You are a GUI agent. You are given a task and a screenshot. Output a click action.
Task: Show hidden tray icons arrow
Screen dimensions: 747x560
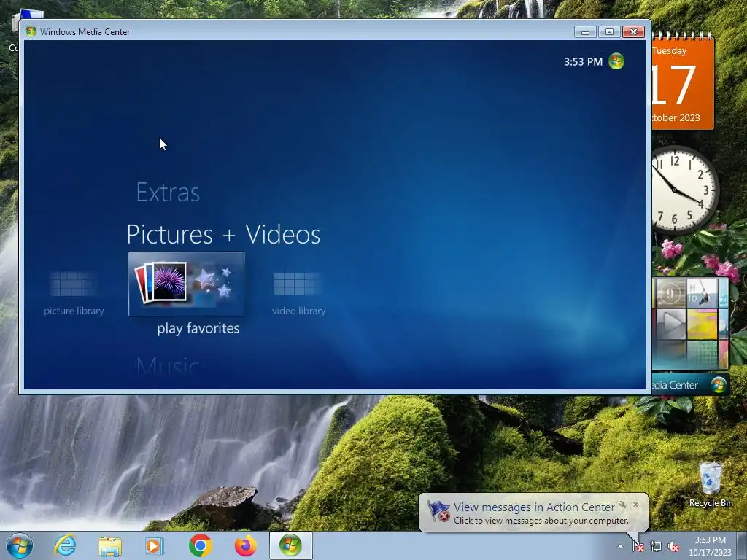click(620, 546)
